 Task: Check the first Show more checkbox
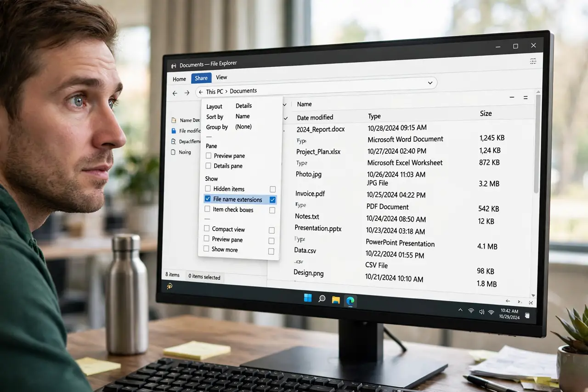coord(206,249)
